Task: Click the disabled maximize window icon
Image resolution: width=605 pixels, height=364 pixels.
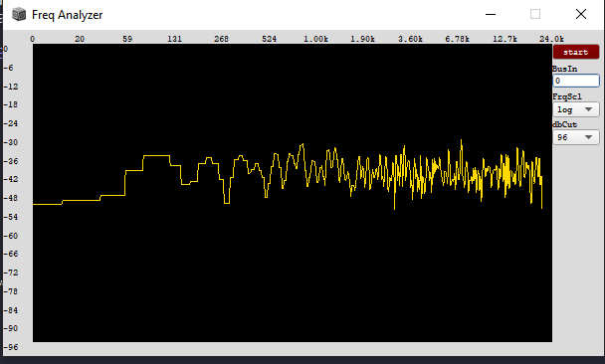Action: coord(535,15)
